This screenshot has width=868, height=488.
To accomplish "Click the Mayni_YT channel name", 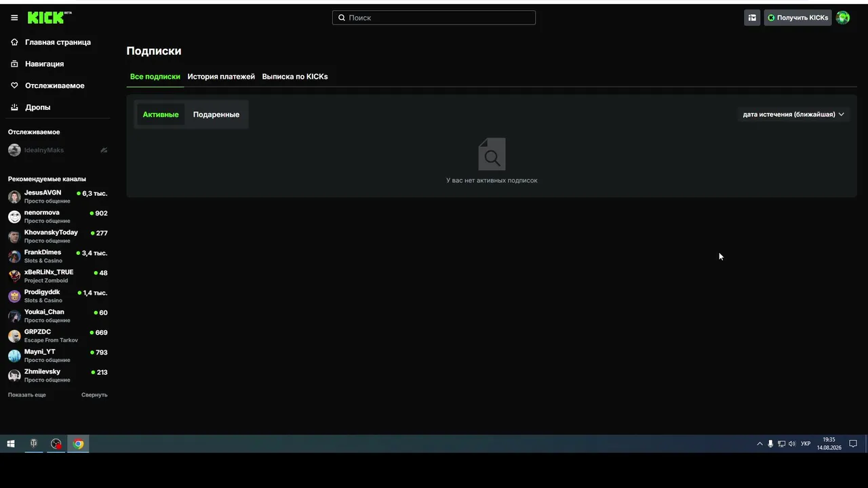I will [39, 352].
